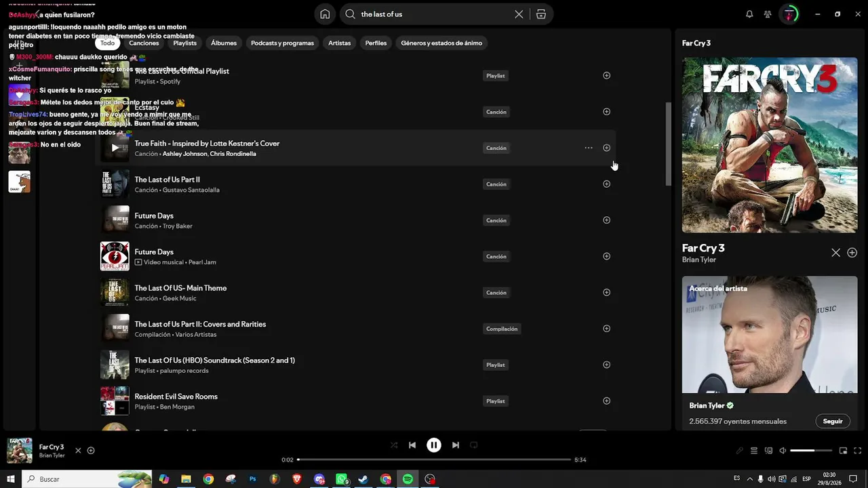Viewport: 868px width, 488px height.
Task: Open the Windows Start menu
Action: pos(11,479)
